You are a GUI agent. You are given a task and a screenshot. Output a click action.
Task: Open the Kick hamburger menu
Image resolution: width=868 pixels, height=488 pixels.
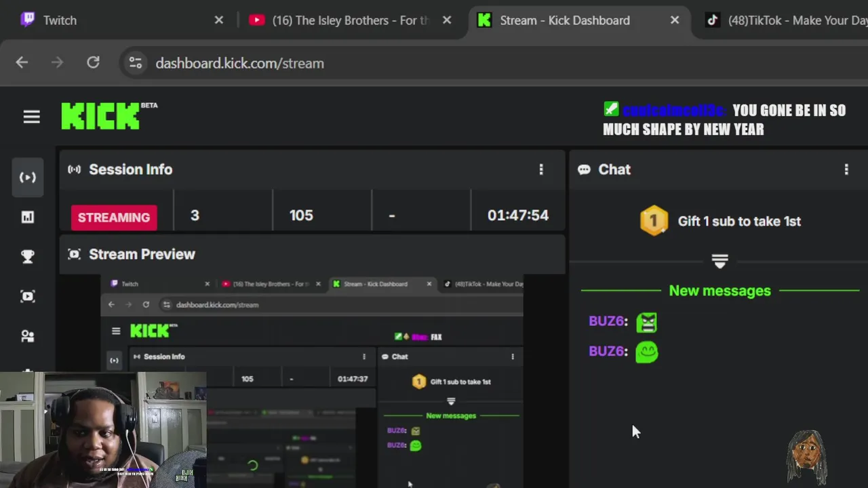click(31, 117)
